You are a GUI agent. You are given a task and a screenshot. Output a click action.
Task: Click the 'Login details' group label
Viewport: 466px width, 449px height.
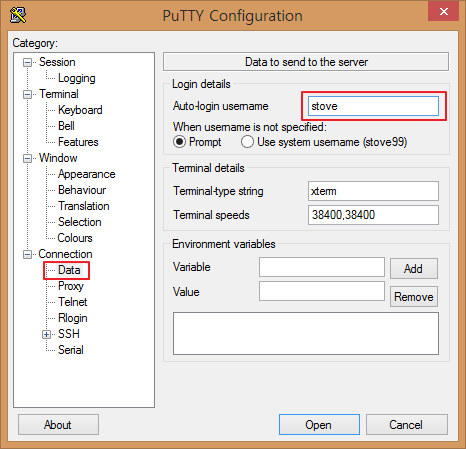201,84
